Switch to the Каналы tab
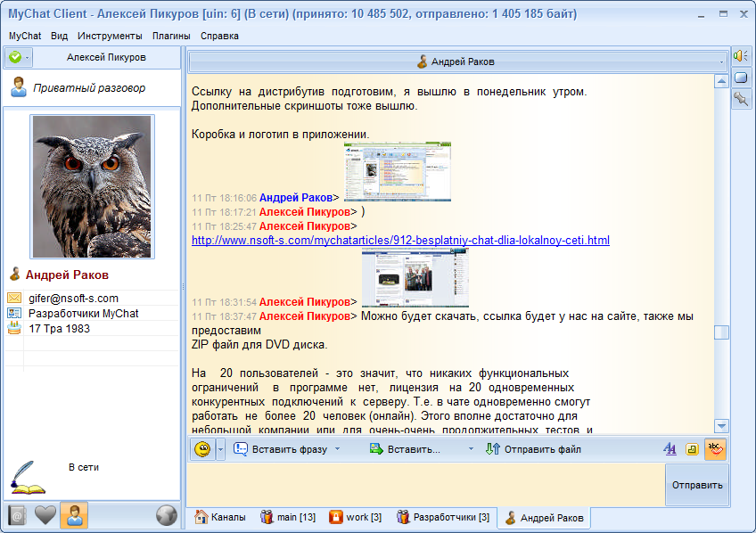 pos(220,517)
